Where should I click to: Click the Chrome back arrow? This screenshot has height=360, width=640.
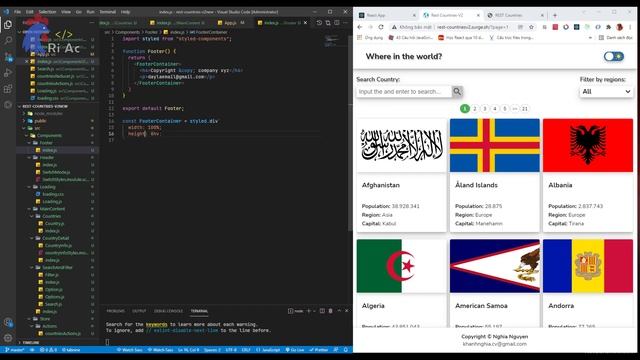tap(360, 27)
